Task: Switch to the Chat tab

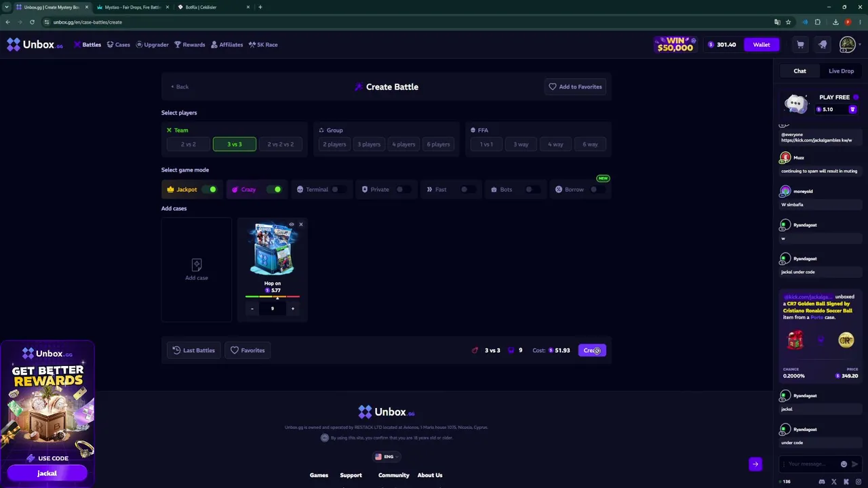Action: click(800, 71)
